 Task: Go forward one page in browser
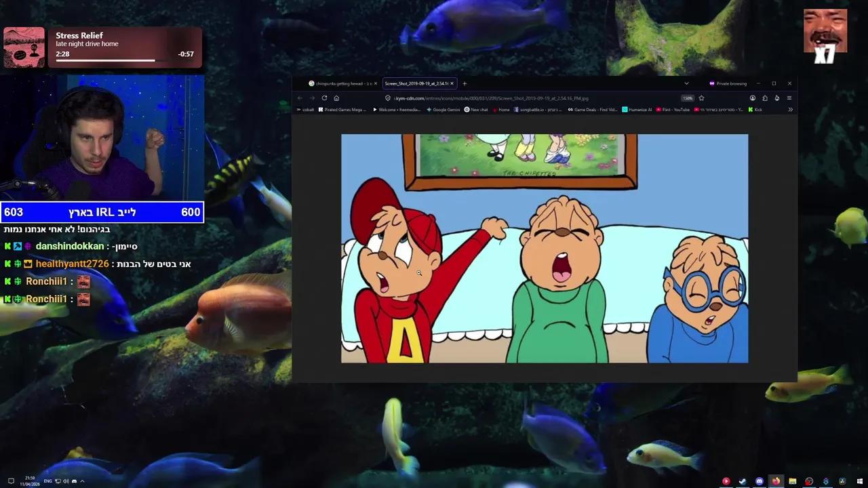click(x=312, y=98)
